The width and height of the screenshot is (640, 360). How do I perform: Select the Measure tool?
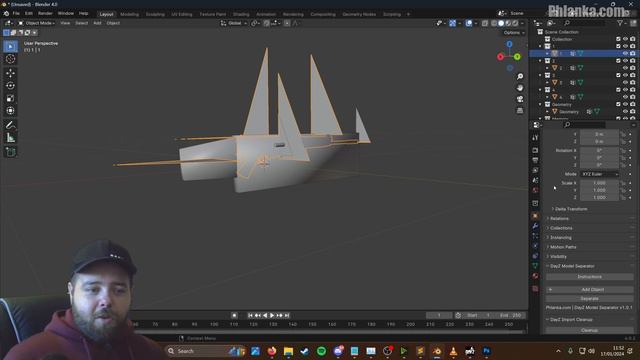coord(11,138)
